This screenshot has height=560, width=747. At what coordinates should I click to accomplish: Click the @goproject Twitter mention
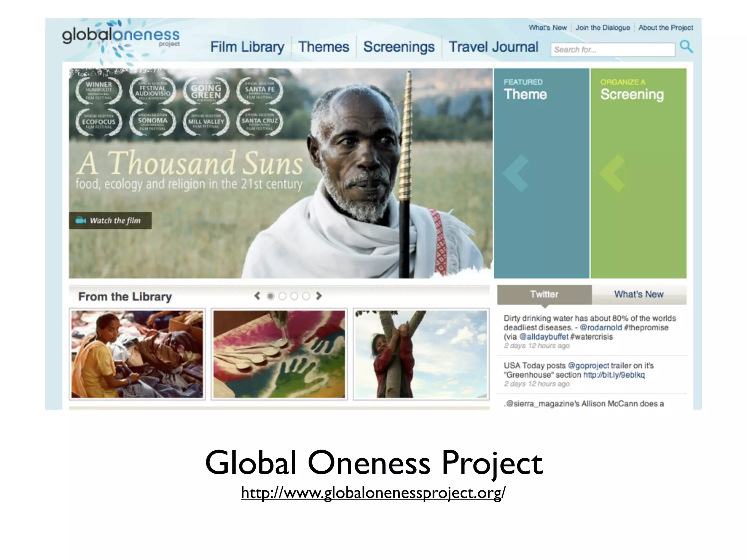tap(588, 365)
